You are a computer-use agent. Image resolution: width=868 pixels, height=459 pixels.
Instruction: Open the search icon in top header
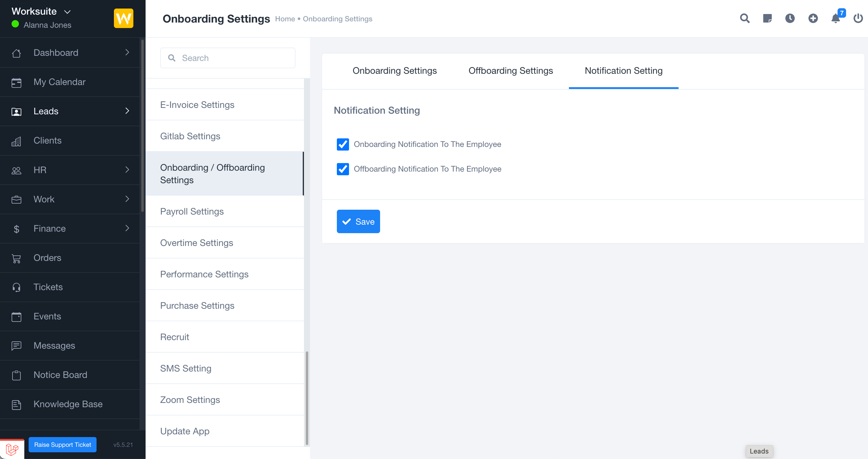[x=745, y=18]
